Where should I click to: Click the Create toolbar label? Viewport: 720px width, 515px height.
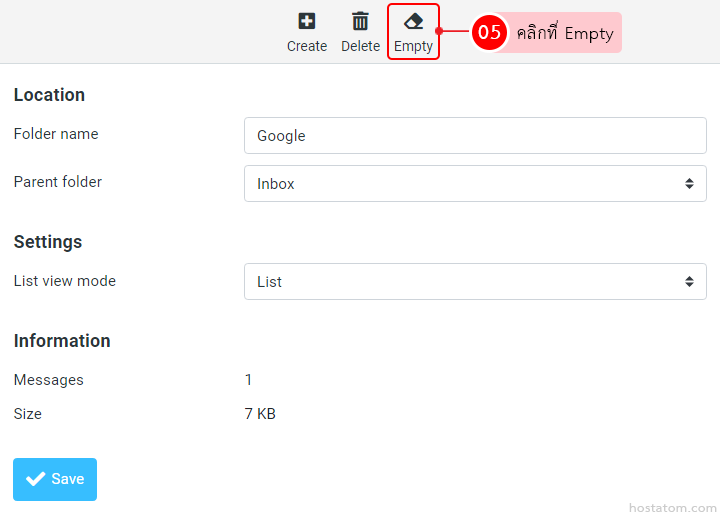[x=307, y=46]
